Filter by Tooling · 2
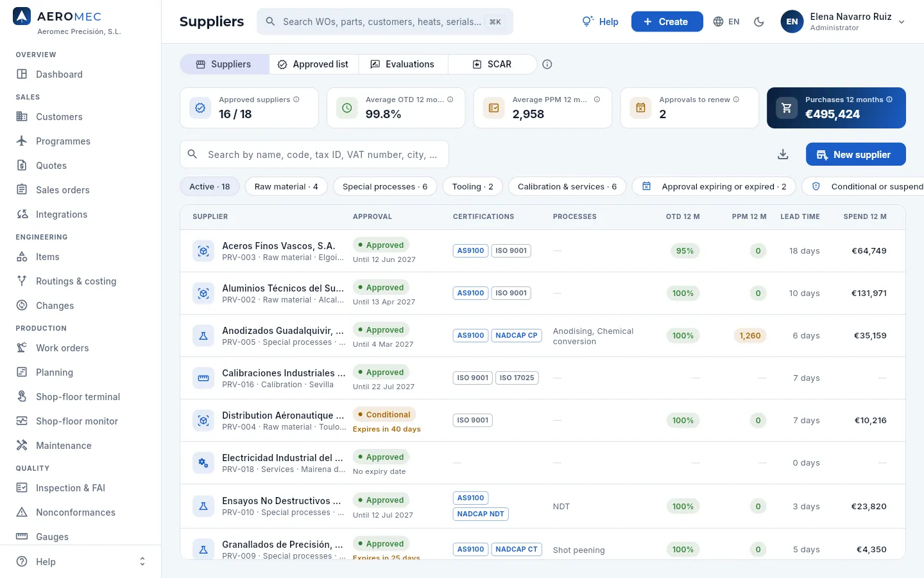The image size is (924, 578). pyautogui.click(x=473, y=186)
